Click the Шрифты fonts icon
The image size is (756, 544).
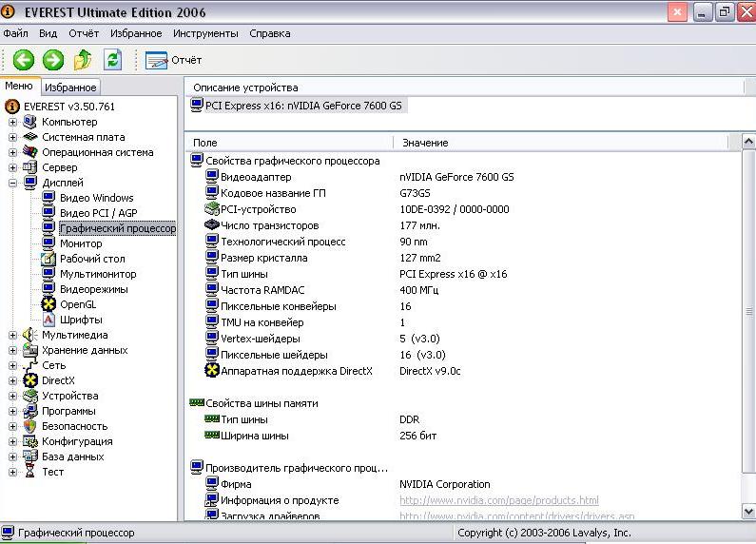click(x=48, y=320)
